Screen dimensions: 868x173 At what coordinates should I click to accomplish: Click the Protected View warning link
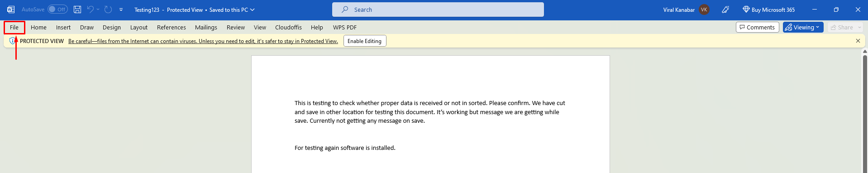coord(203,41)
